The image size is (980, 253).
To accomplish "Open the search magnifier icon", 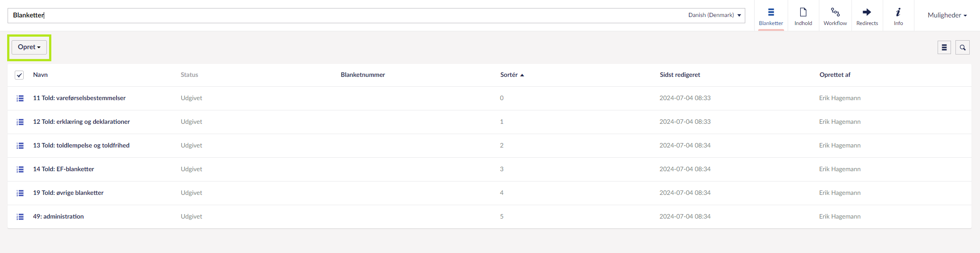I will click(x=963, y=47).
